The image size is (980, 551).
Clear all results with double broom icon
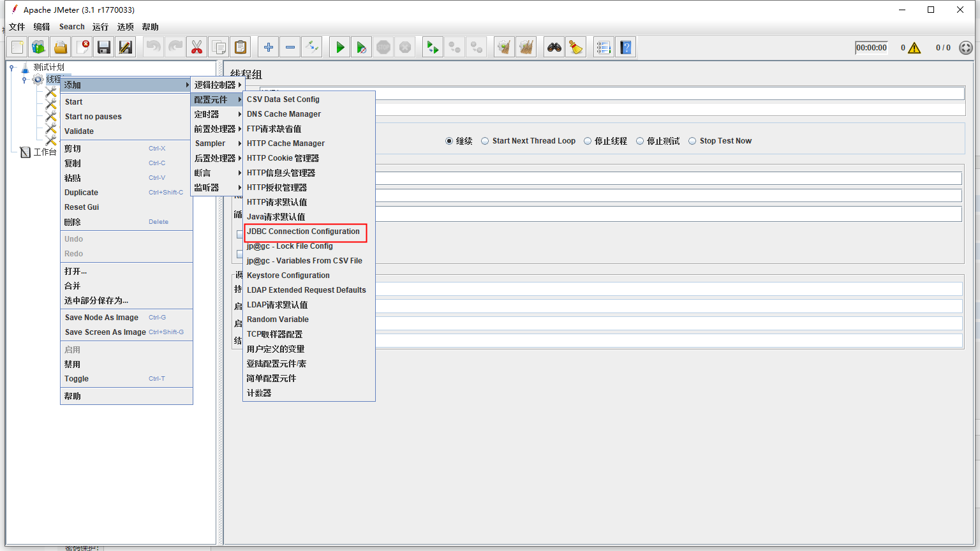[x=526, y=47]
